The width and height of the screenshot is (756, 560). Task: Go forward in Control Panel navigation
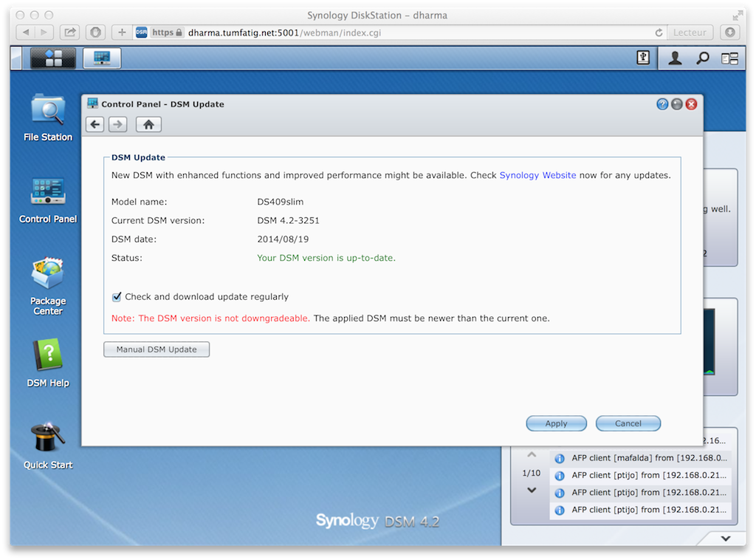[x=117, y=124]
